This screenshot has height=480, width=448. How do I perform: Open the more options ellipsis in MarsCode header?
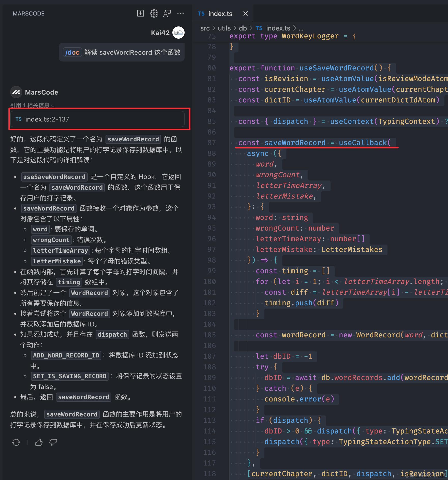(181, 13)
